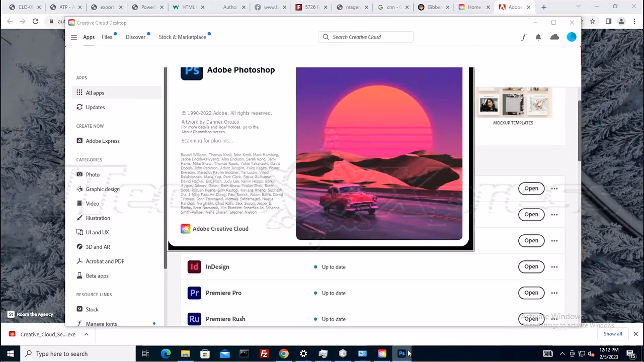This screenshot has height=362, width=644.
Task: Click the Premiere Rush app icon
Action: 194,319
